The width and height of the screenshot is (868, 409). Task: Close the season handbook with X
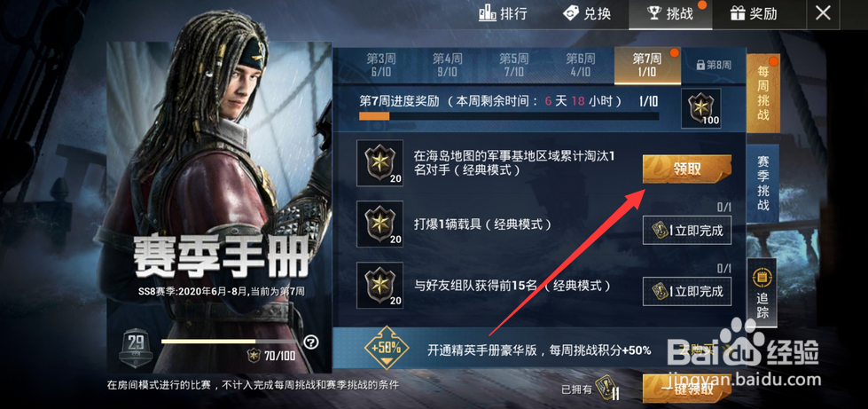823,14
